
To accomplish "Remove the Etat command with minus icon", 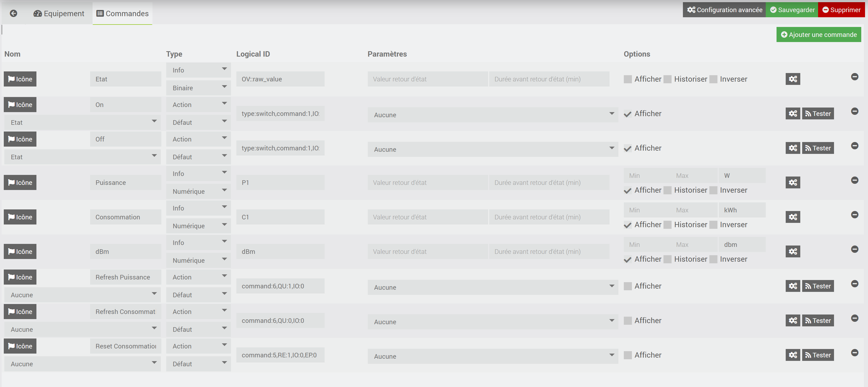I will (x=855, y=77).
